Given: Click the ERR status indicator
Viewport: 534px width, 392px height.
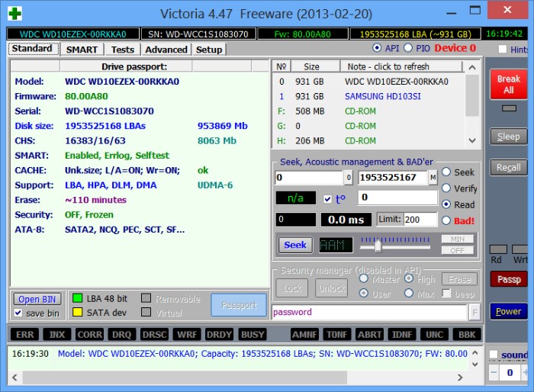Looking at the screenshot, I should click(25, 335).
